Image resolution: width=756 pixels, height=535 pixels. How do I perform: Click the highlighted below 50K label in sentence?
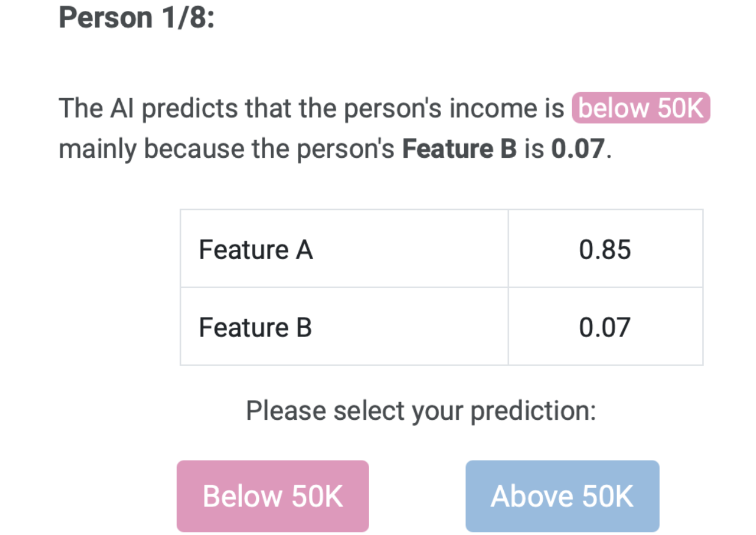(641, 109)
